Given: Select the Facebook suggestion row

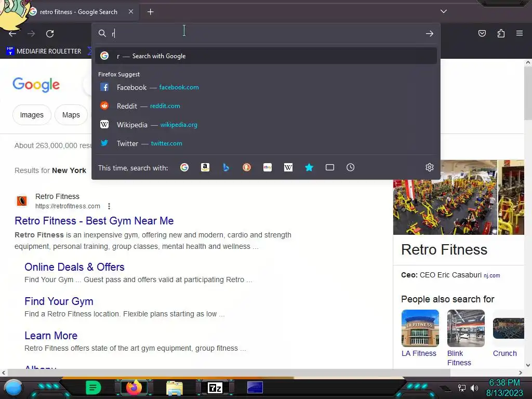Looking at the screenshot, I should click(266, 87).
